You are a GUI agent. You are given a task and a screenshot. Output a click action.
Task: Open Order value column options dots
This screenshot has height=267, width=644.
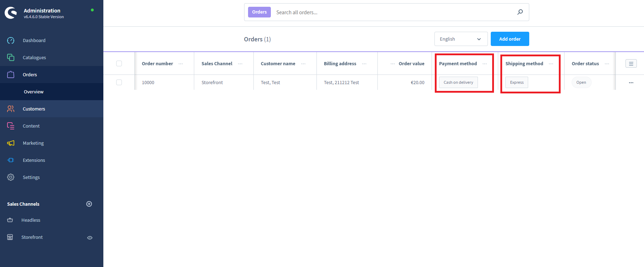(x=393, y=64)
